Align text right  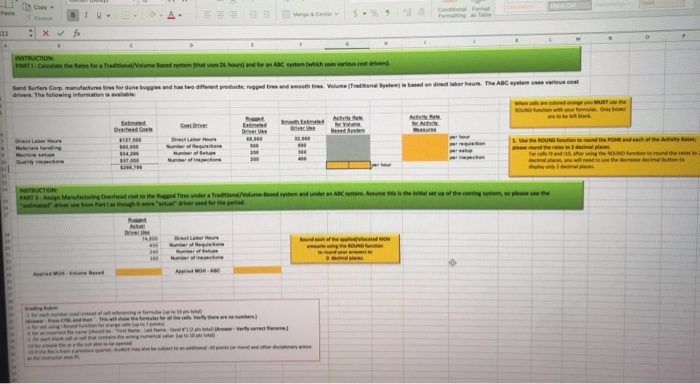pos(233,15)
